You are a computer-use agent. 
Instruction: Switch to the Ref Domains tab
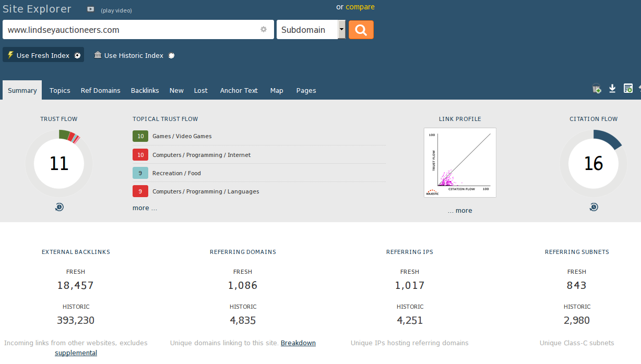pyautogui.click(x=100, y=90)
